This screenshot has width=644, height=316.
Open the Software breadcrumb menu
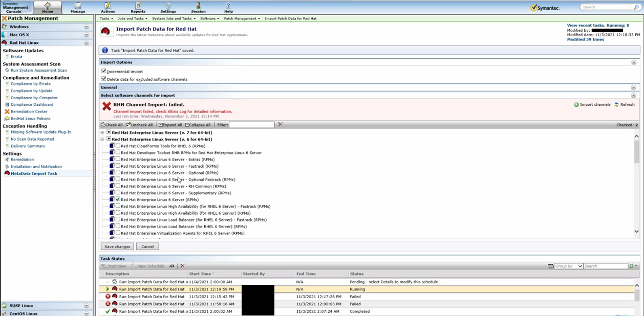pyautogui.click(x=209, y=18)
